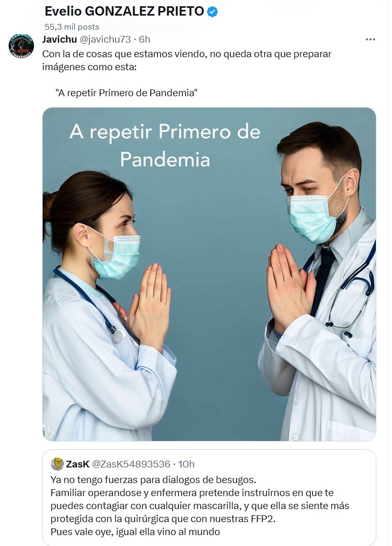This screenshot has width=392, height=546.
Task: Click the quoted text 'Ya no tengo fuerzas'
Action: 153,480
